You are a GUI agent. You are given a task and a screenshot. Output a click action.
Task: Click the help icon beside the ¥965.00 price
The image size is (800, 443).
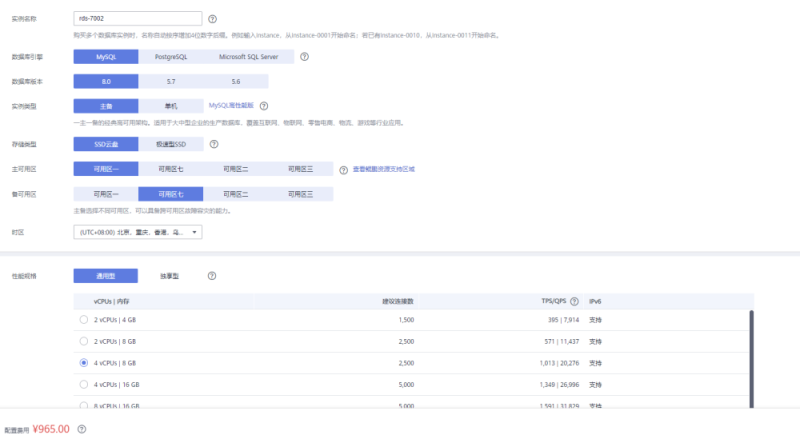point(82,429)
